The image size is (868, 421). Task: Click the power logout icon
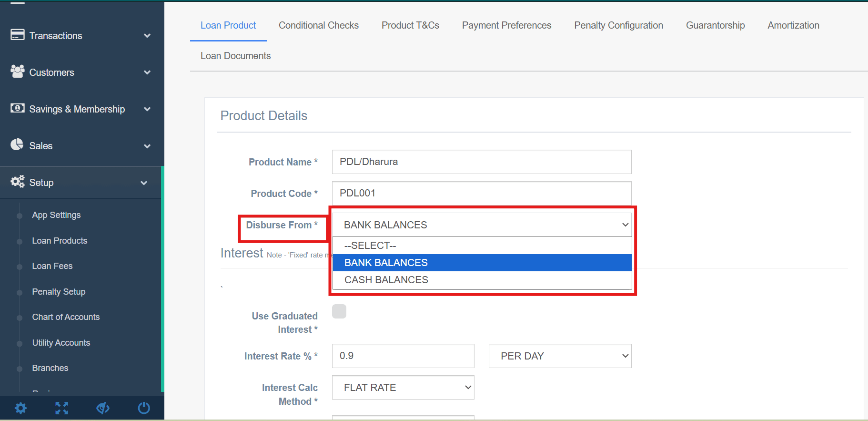pos(144,408)
